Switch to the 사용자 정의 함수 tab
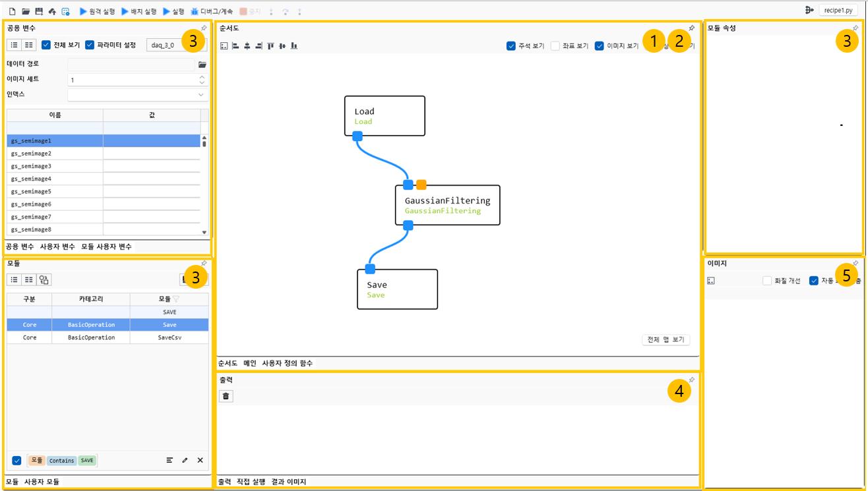Image resolution: width=868 pixels, height=491 pixels. click(x=287, y=363)
